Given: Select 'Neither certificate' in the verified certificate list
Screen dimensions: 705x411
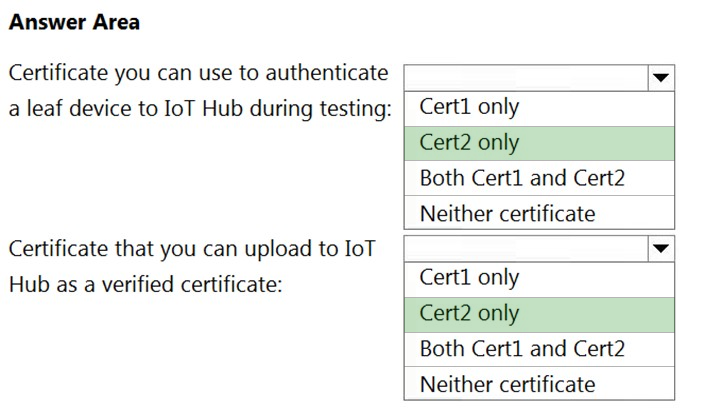Looking at the screenshot, I should (x=539, y=384).
